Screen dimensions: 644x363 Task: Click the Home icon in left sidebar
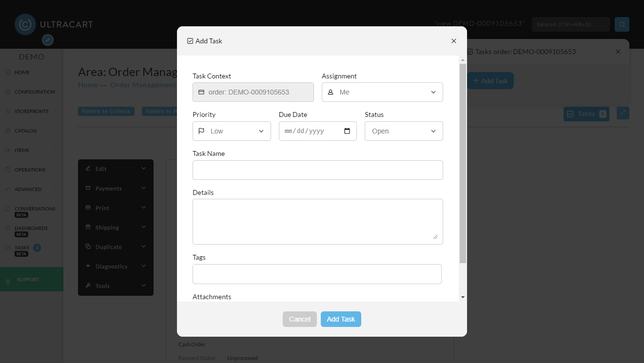(8, 72)
